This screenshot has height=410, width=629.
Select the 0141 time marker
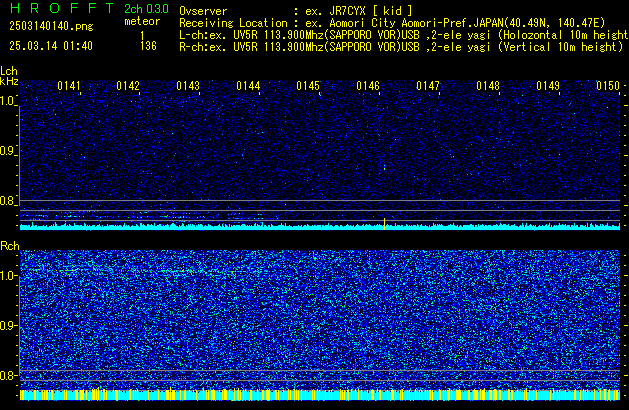tap(69, 86)
